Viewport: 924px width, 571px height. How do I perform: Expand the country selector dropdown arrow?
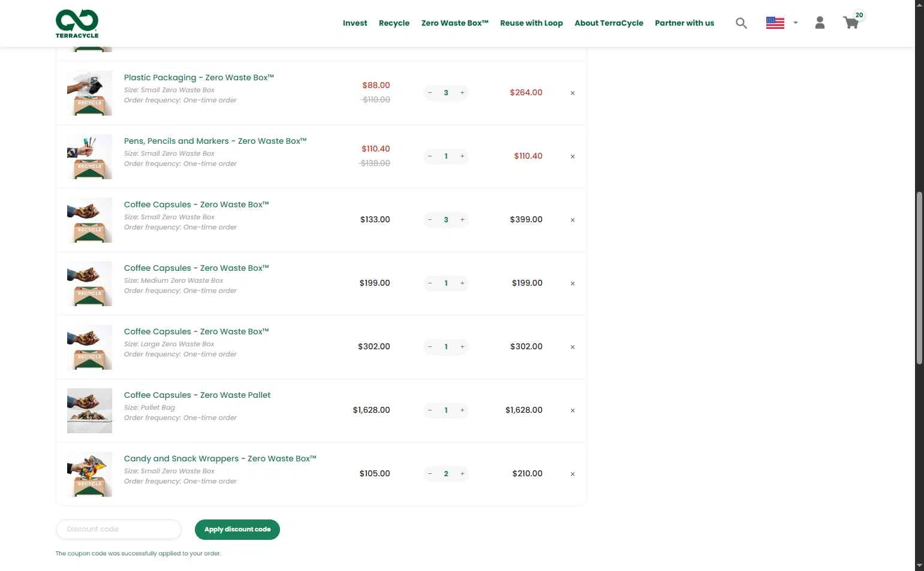click(x=796, y=23)
